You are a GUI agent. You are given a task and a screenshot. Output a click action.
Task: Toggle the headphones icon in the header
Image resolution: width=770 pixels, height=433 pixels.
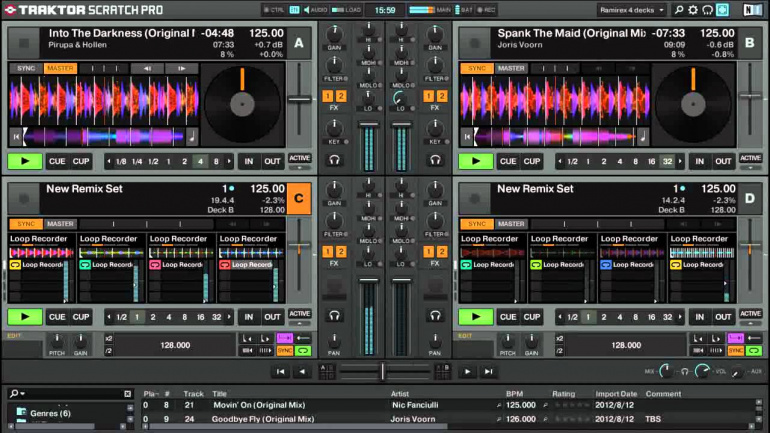click(708, 10)
